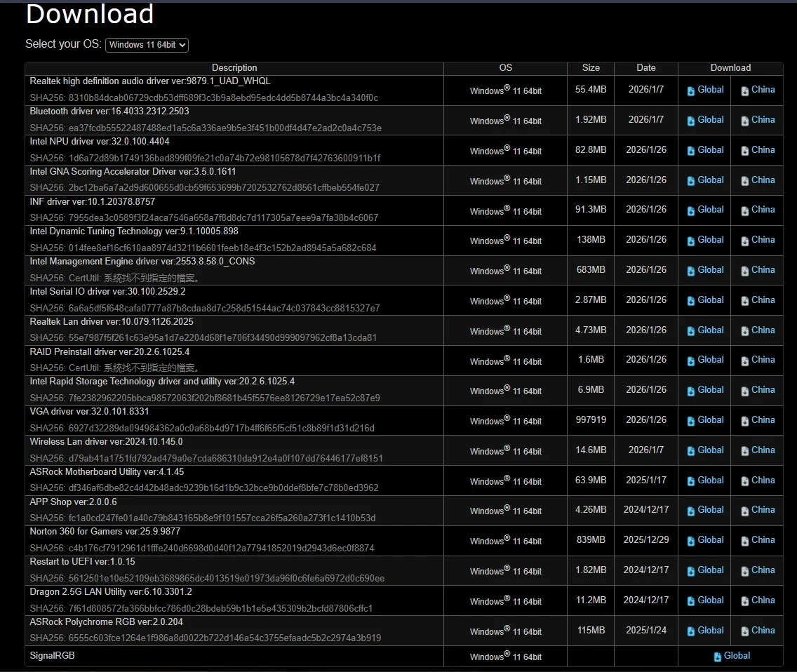The height and width of the screenshot is (672, 797).
Task: Click the OS column header
Action: coord(505,67)
